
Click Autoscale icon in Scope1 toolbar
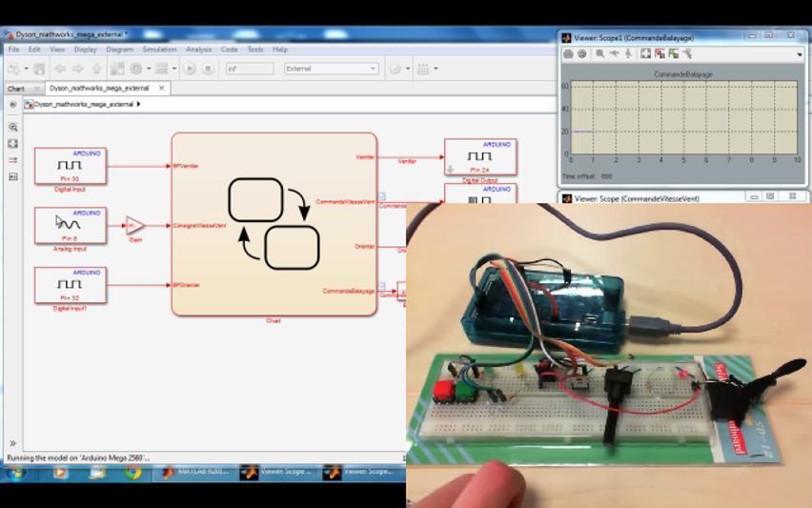click(646, 54)
